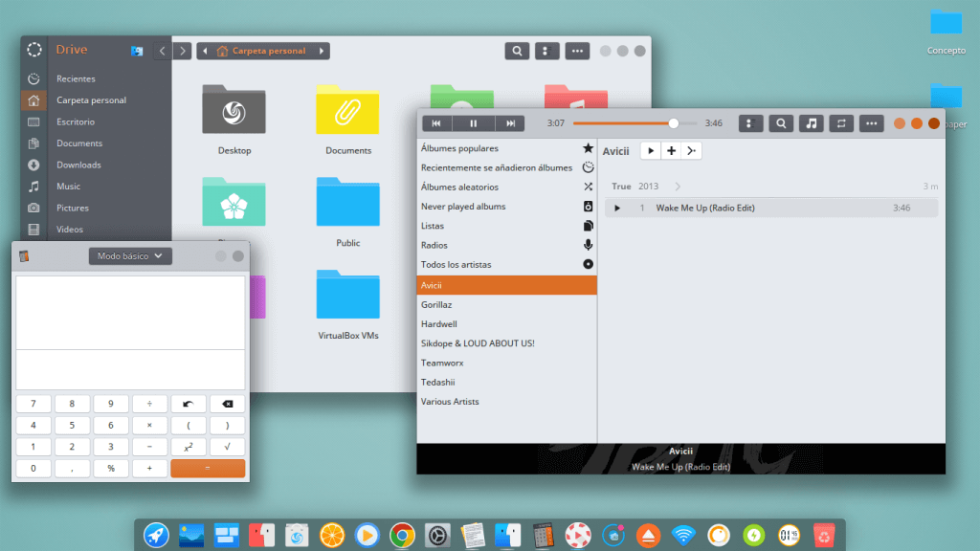Screen dimensions: 980x551
Task: Open the trash icon in dock
Action: [x=824, y=536]
